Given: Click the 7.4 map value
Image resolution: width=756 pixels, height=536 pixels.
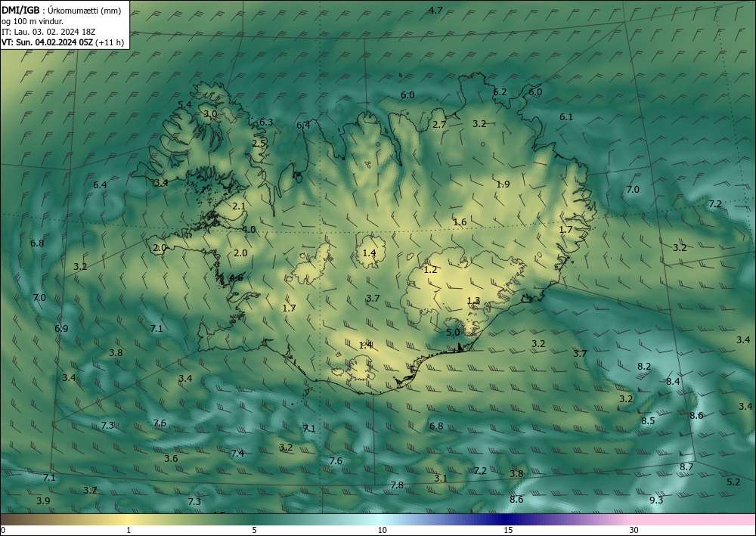Looking at the screenshot, I should [x=237, y=453].
